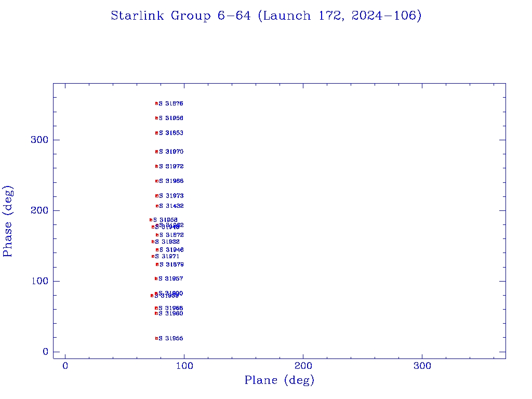Select the red data marker beside S 31876
Image resolution: width=532 pixels, height=399 pixels.
tap(156, 103)
